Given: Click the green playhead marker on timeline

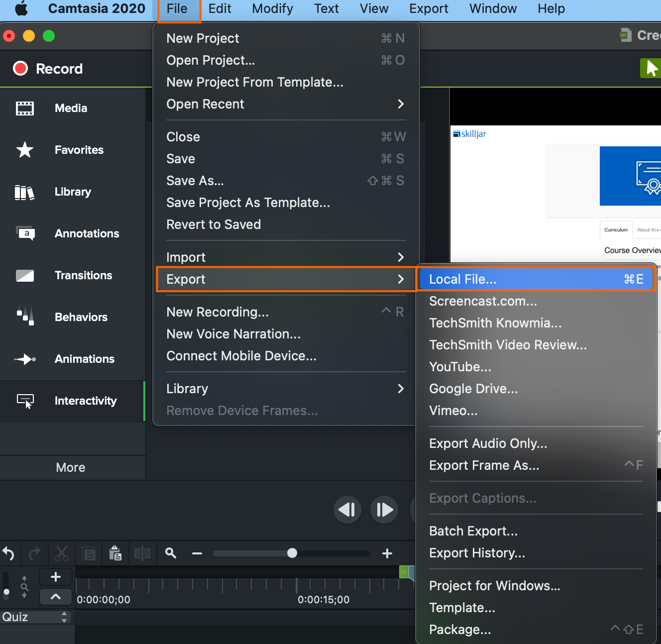Looking at the screenshot, I should (x=404, y=572).
